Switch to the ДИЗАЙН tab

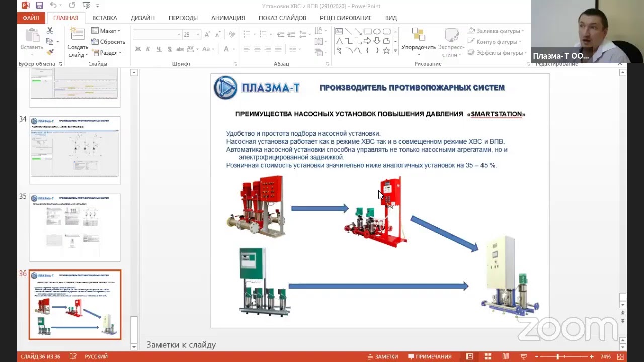point(143,18)
